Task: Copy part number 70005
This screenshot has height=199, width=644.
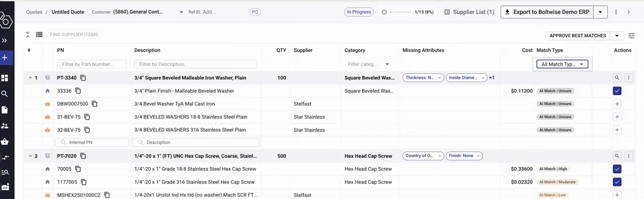Action: click(x=78, y=169)
